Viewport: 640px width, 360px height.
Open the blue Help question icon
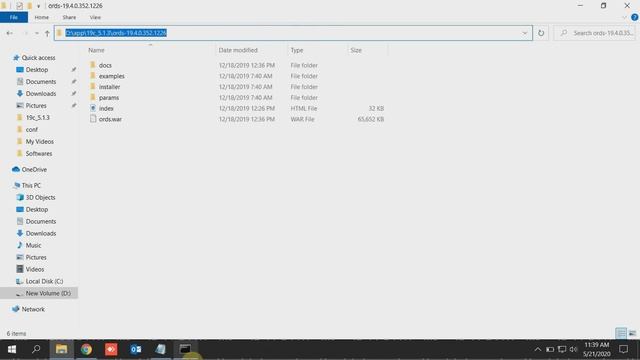tap(635, 18)
